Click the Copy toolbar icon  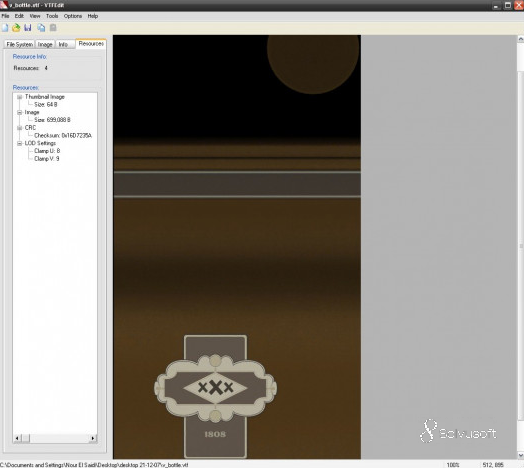point(41,28)
